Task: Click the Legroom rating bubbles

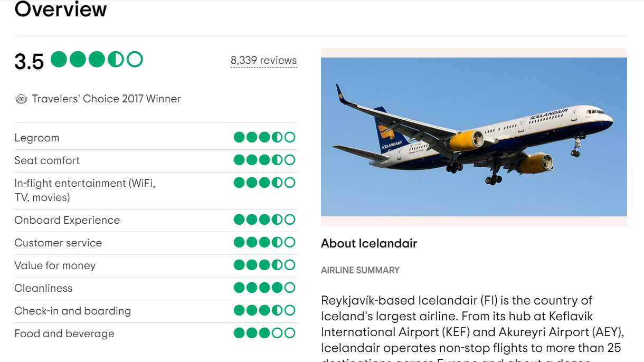Action: tap(264, 137)
